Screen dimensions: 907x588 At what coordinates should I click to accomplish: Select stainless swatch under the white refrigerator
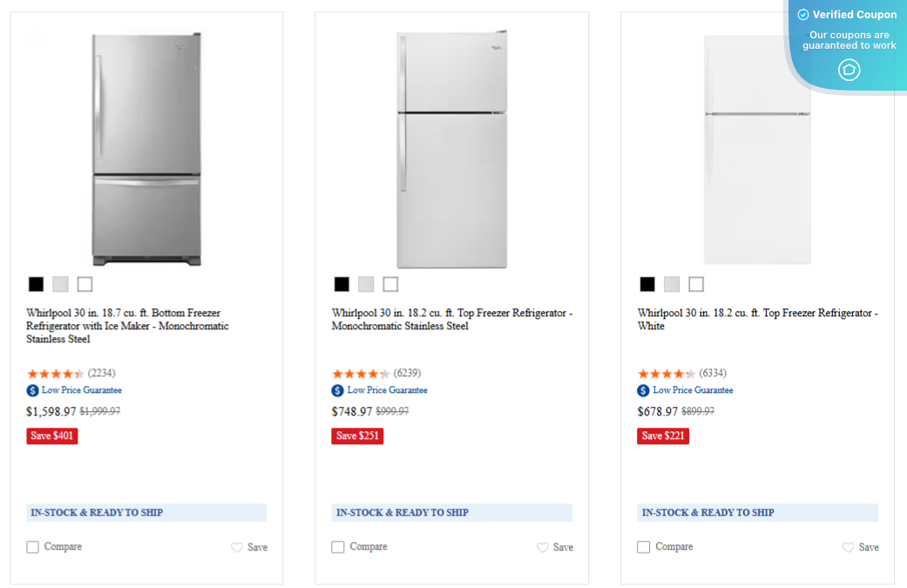671,283
